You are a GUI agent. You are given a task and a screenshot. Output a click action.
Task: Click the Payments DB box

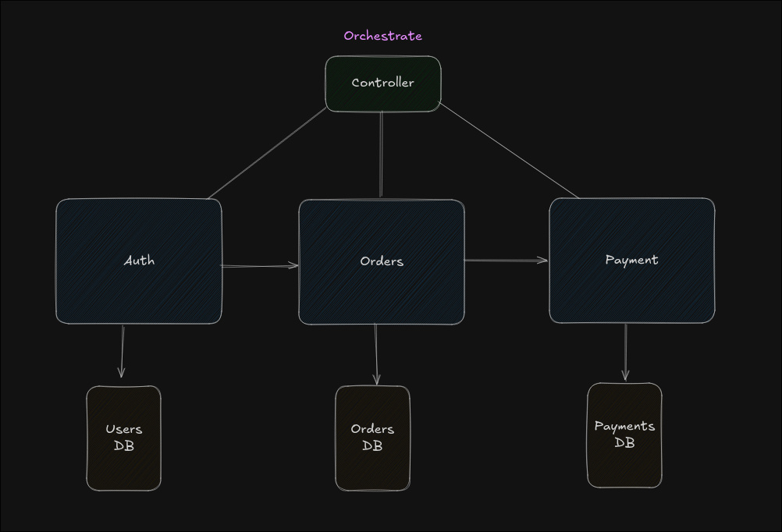coord(624,434)
